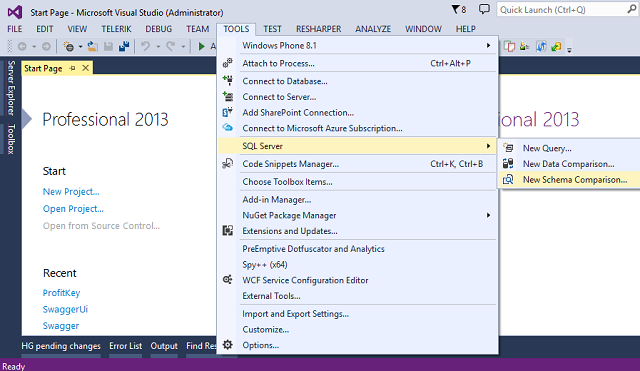Open the Add-in Manager entry
This screenshot has height=371, width=640.
coord(358,200)
